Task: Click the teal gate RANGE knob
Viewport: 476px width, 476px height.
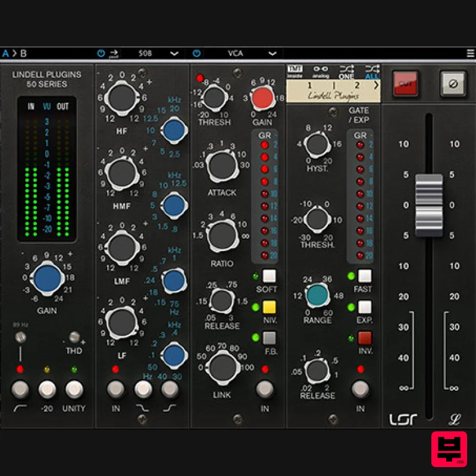Action: click(x=318, y=295)
